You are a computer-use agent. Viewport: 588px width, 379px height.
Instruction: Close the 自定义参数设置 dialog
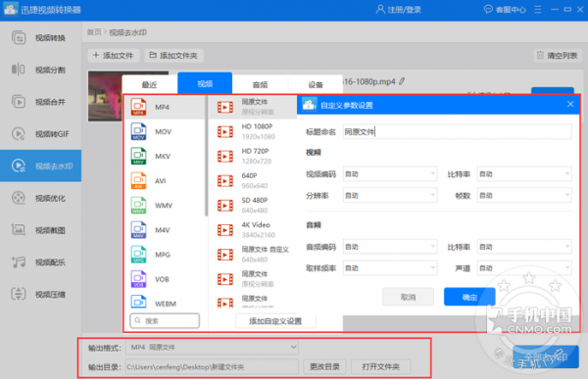[570, 104]
